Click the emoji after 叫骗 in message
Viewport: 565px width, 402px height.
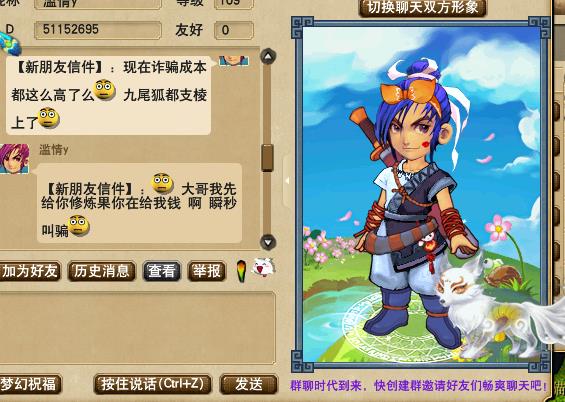79,225
